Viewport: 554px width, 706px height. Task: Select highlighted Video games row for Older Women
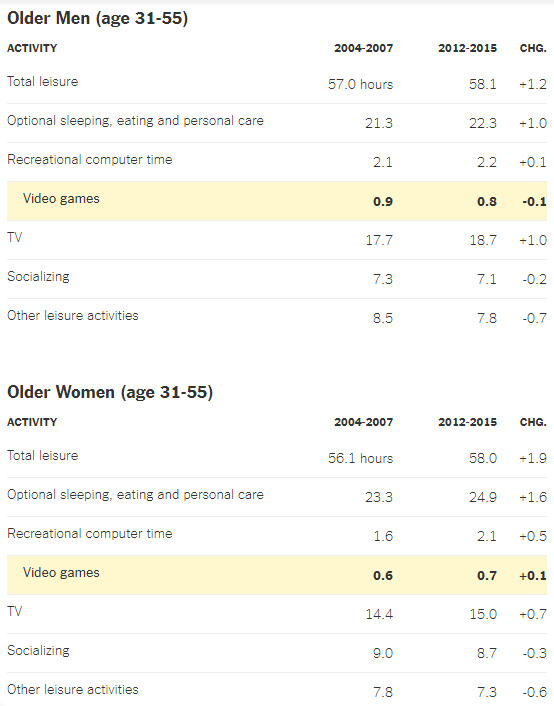[277, 575]
